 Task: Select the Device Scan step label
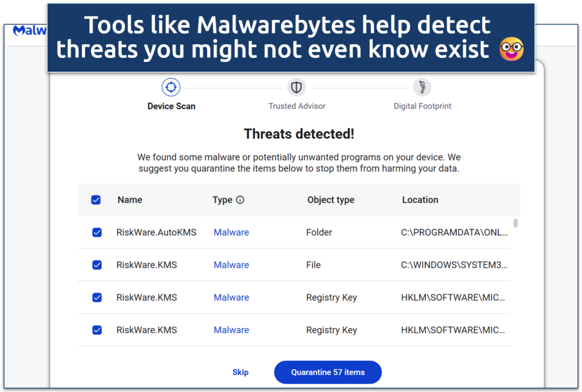point(171,106)
